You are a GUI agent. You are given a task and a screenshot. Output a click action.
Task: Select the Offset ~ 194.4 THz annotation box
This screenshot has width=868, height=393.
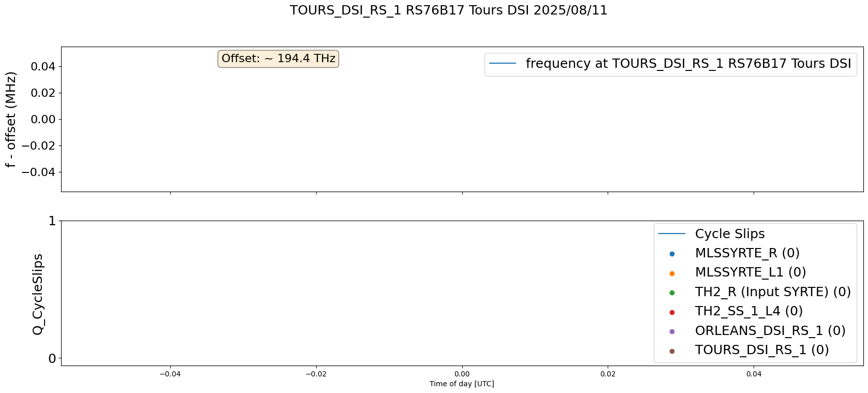(x=278, y=59)
